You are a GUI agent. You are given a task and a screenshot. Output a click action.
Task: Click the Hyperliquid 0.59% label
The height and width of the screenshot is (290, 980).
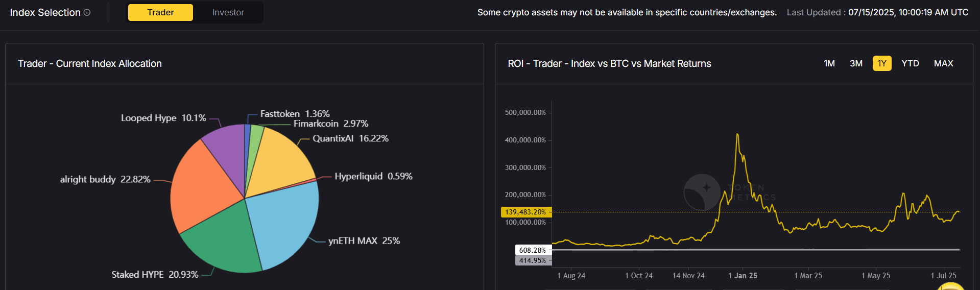tap(373, 176)
